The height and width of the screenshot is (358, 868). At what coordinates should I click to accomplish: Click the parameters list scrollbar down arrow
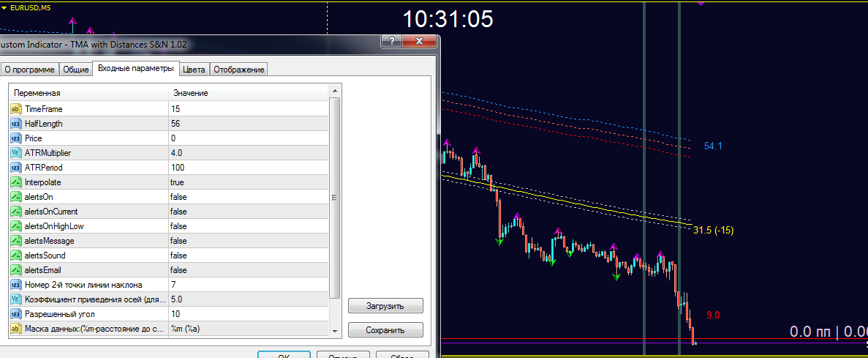tap(334, 330)
